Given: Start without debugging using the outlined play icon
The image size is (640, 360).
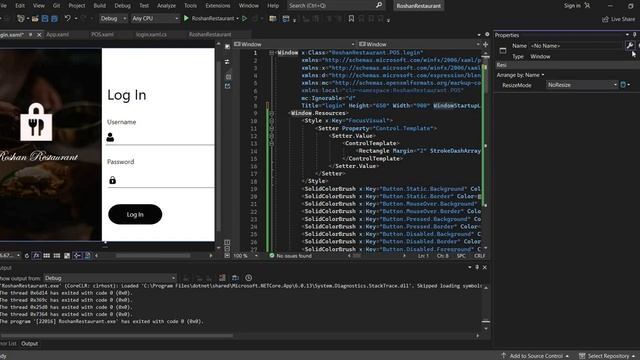Looking at the screenshot, I should (x=244, y=18).
